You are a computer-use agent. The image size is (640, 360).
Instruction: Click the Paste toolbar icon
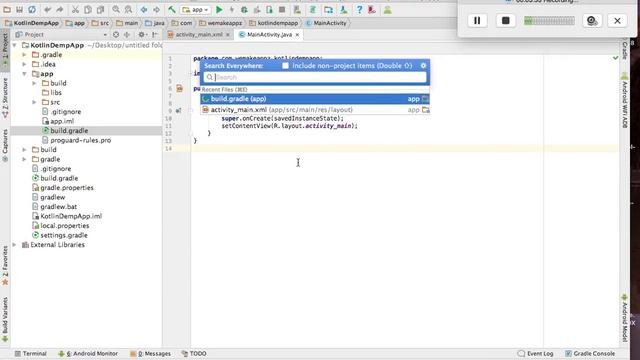click(x=100, y=9)
